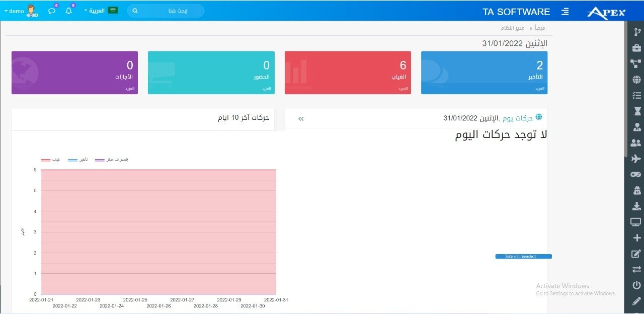The image size is (644, 314).
Task: Click the 'المزيد' link on the delay card
Action: [x=539, y=89]
